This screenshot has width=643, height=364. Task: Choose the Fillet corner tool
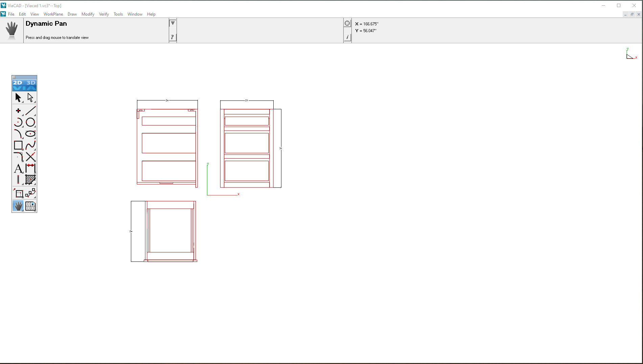[18, 157]
